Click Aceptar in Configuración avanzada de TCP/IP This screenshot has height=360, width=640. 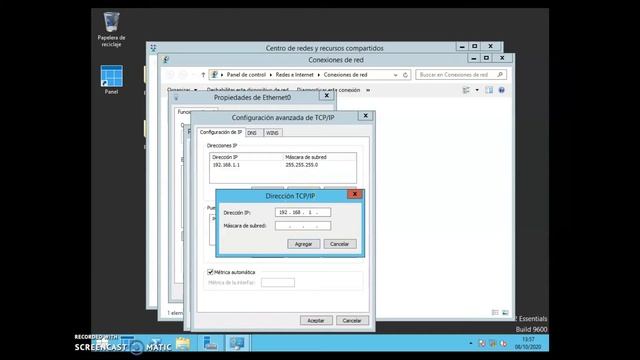[316, 320]
